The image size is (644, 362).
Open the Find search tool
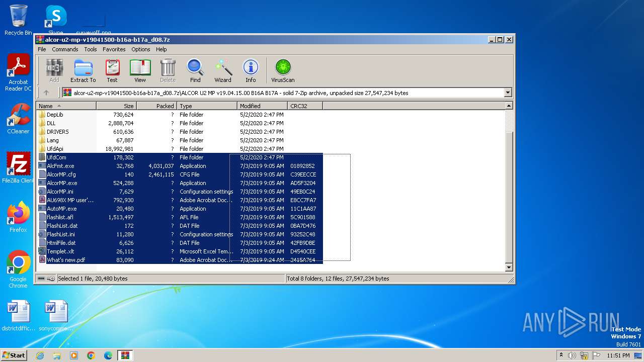195,71
